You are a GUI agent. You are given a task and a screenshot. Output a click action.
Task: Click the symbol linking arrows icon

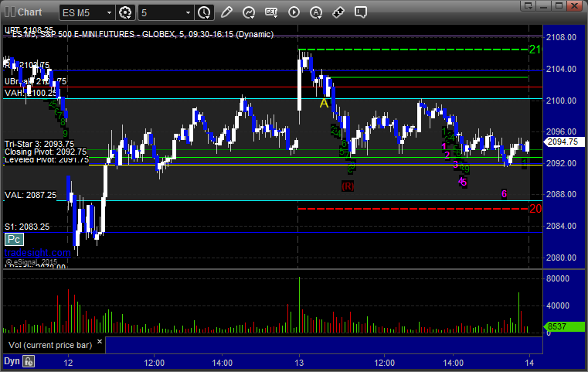click(x=338, y=12)
